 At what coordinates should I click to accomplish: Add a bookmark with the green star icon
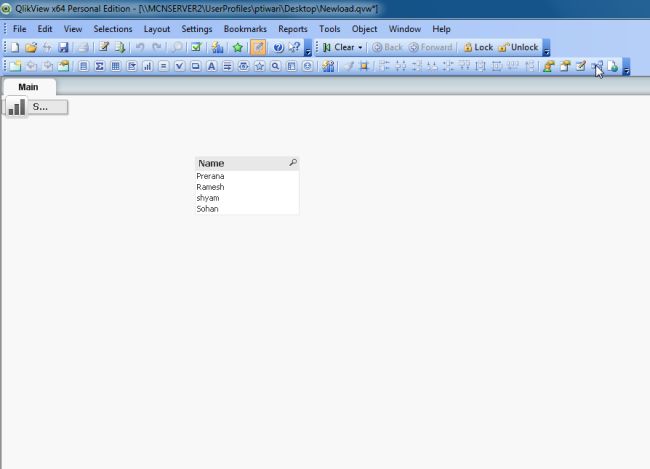238,47
